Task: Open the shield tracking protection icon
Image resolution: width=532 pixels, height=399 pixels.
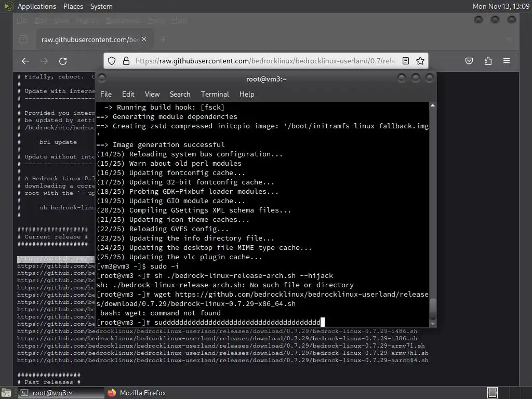Action: [112, 61]
